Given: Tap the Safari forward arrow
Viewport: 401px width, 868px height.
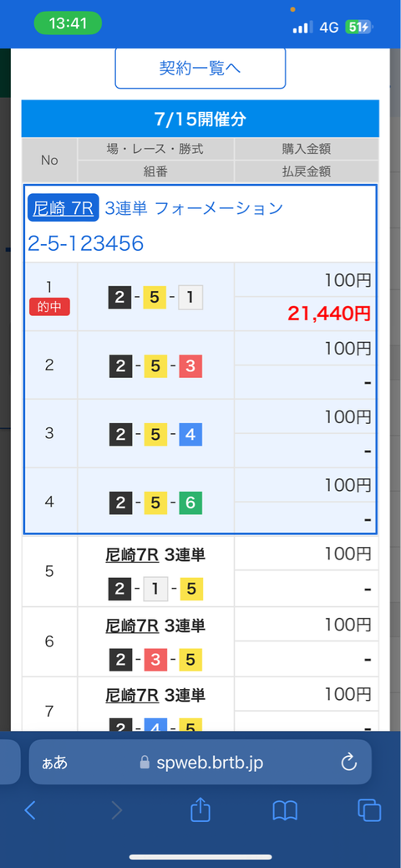Looking at the screenshot, I should (117, 810).
